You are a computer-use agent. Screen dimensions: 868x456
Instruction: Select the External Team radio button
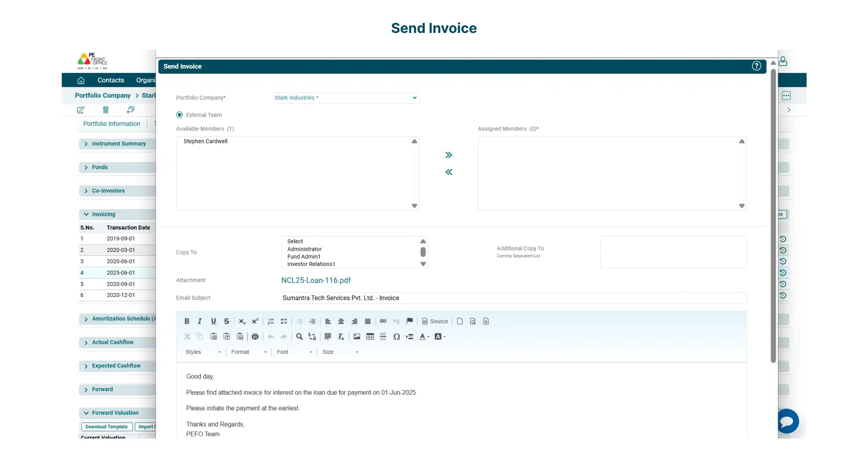[179, 115]
